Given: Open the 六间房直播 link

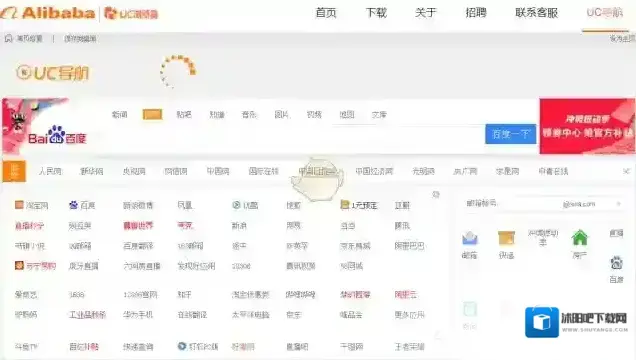Looking at the screenshot, I should tap(142, 266).
